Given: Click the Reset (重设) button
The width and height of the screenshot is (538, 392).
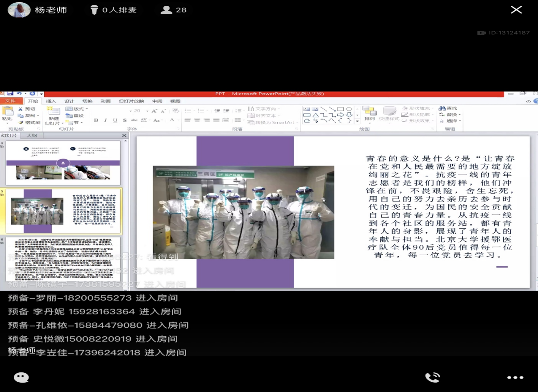Looking at the screenshot, I should (x=75, y=116).
